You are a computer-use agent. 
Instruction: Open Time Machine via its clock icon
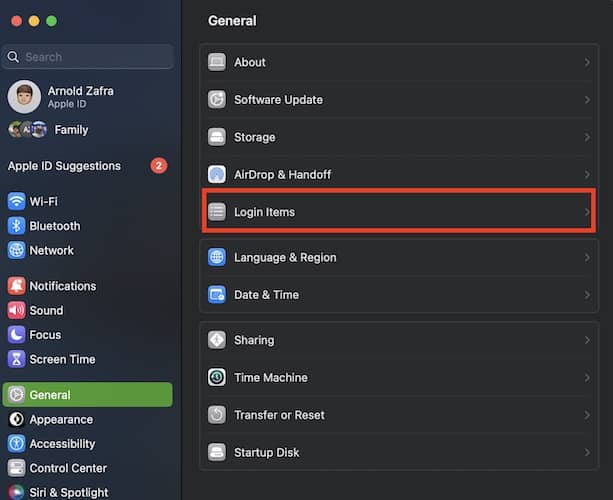coord(217,378)
